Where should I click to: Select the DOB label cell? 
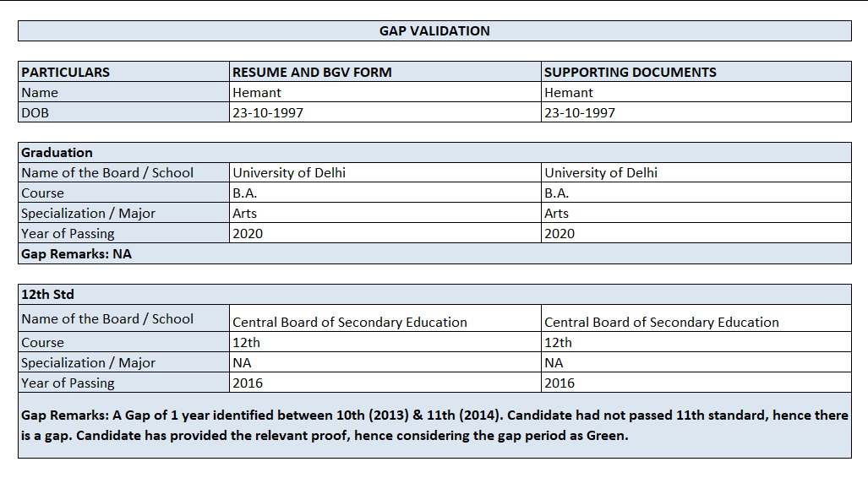pos(35,113)
